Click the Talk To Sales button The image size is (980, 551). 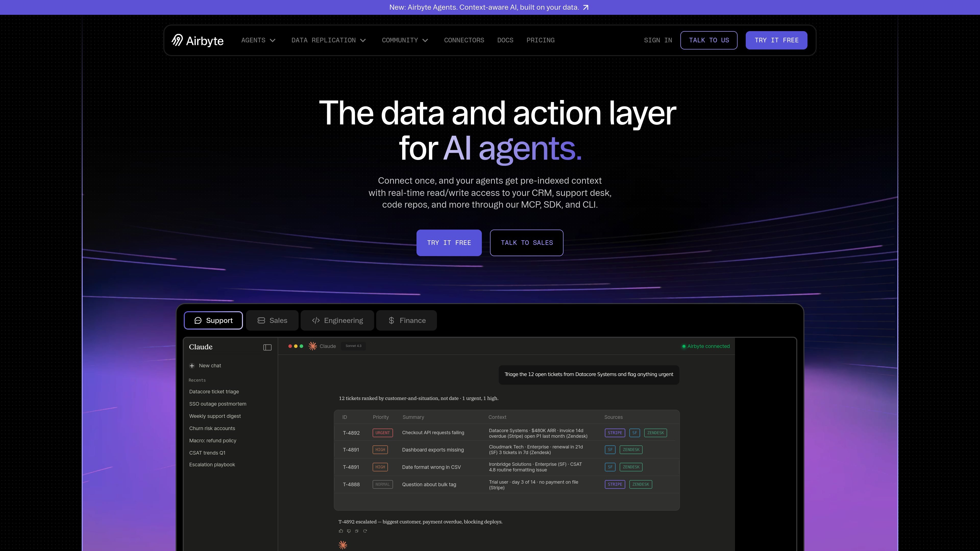(x=526, y=243)
